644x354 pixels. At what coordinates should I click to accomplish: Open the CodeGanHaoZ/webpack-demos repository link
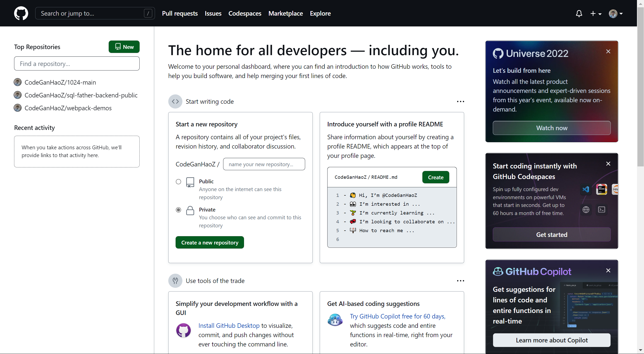tap(68, 108)
